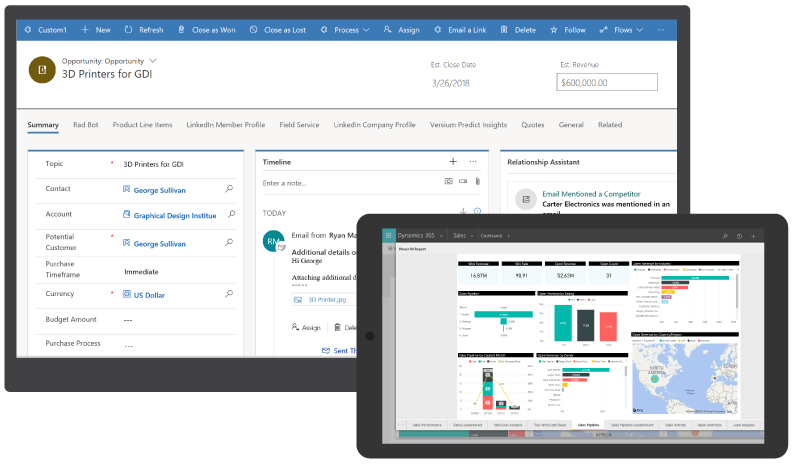The height and width of the screenshot is (464, 794).
Task: Click search icon in tablet header
Action: coord(725,236)
